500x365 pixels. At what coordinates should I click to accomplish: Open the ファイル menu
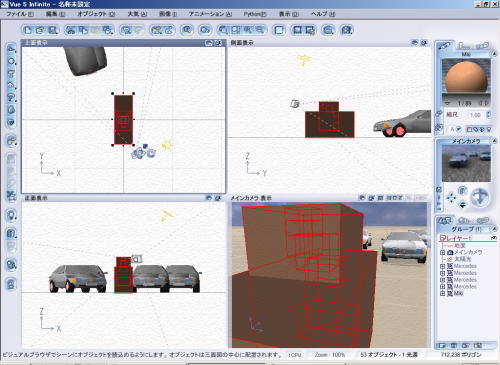coord(20,14)
